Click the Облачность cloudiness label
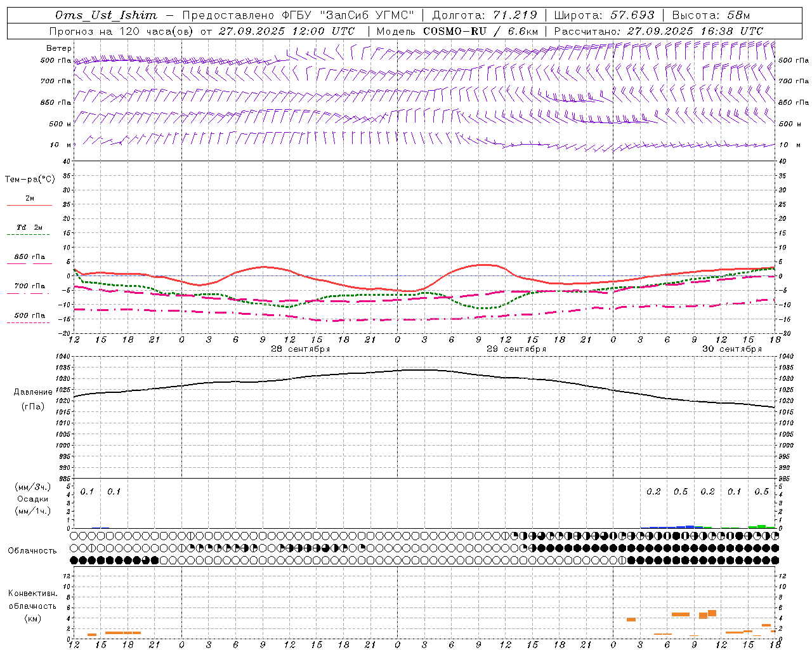Screen dimensions: 812x650 [x=32, y=551]
